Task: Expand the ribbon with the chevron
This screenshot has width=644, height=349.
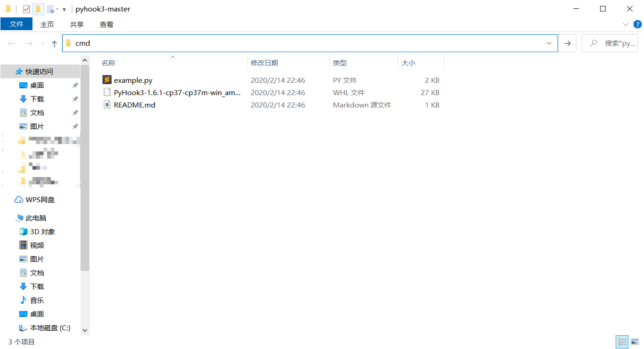Action: (x=626, y=24)
